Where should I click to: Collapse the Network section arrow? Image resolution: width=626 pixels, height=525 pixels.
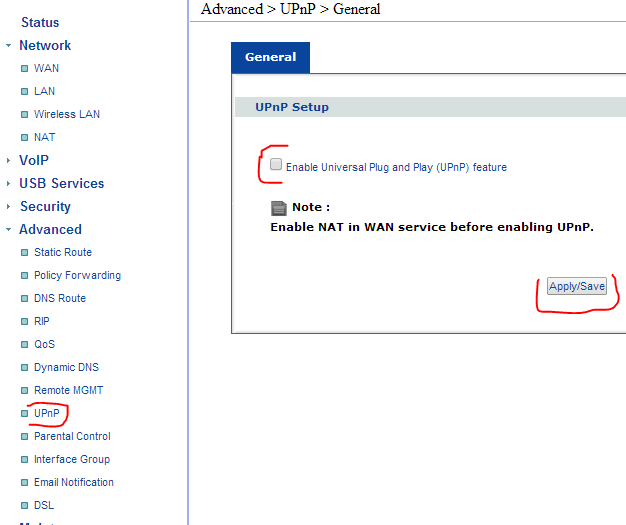pyautogui.click(x=9, y=46)
